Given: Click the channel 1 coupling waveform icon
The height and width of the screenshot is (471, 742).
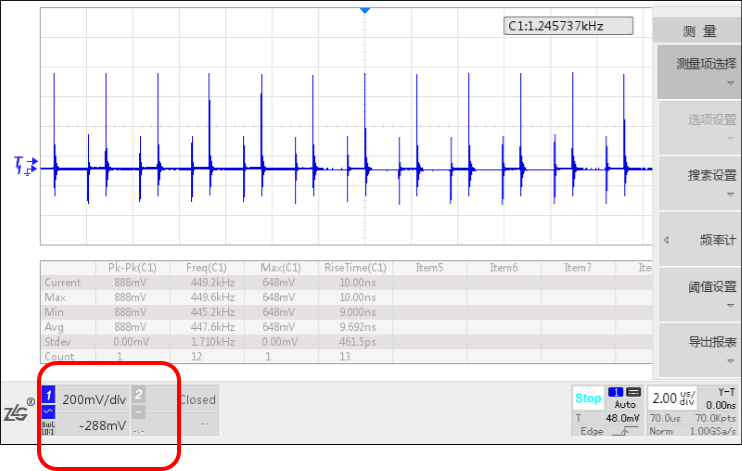Looking at the screenshot, I should point(48,412).
